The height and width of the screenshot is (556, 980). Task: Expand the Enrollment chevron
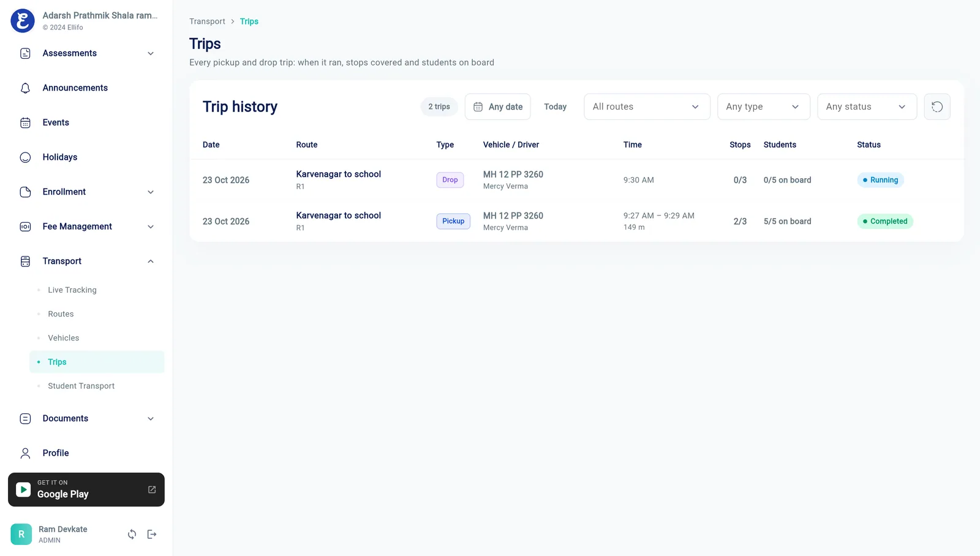click(x=151, y=192)
